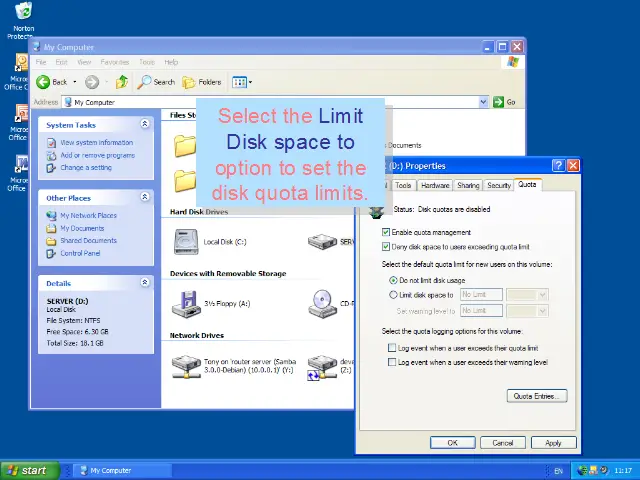Select the first shared folder icon under Files Stored

[x=185, y=146]
